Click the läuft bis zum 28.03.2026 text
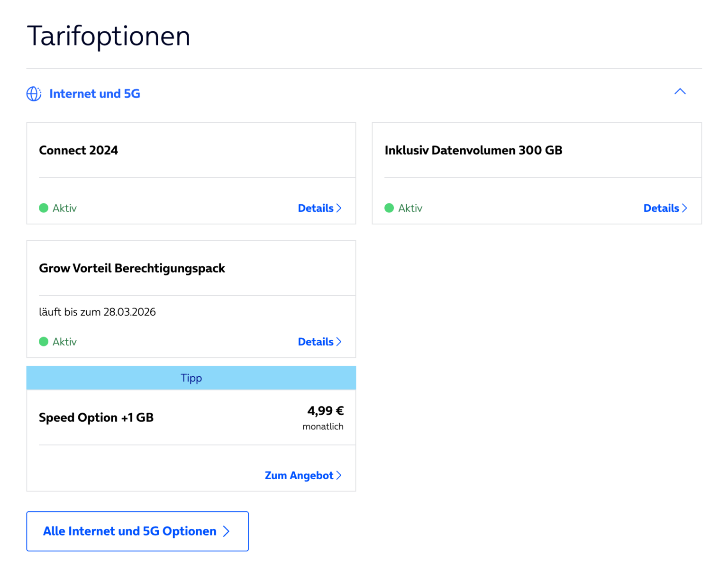This screenshot has height=573, width=728. coord(97,312)
